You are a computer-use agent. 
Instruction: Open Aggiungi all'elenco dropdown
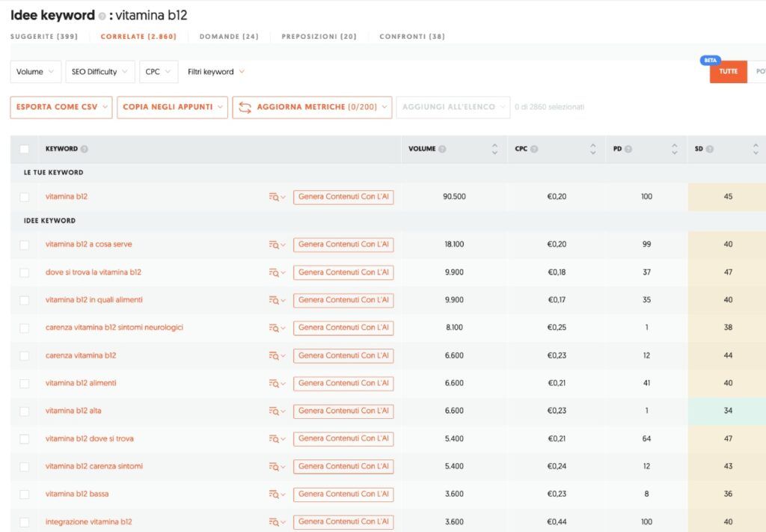453,108
